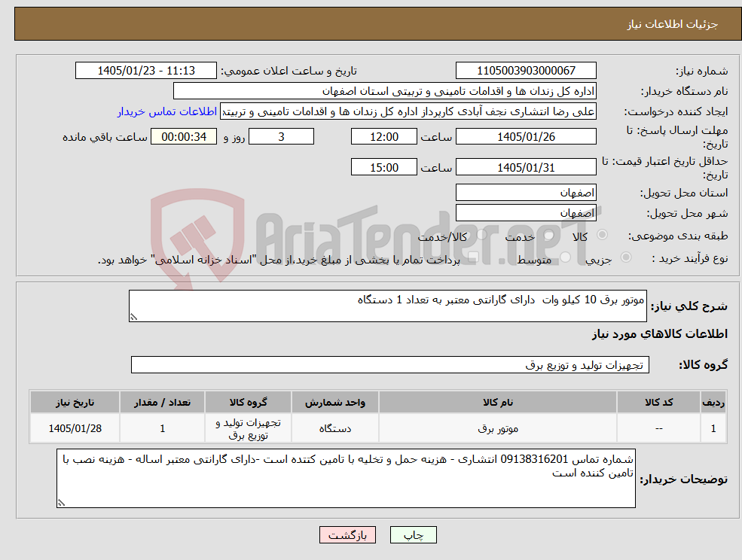
Task: Click the goods group field تجهیزات تولید و توزیع برق
Action: tap(390, 364)
